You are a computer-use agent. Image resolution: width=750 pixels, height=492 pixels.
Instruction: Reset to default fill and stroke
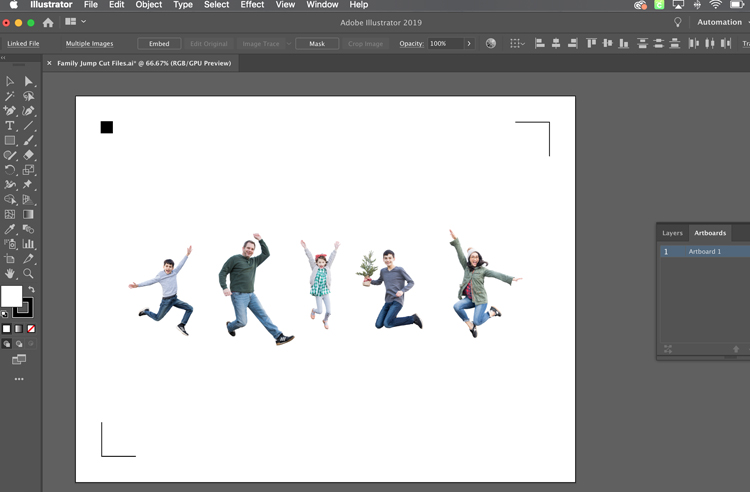point(4,314)
